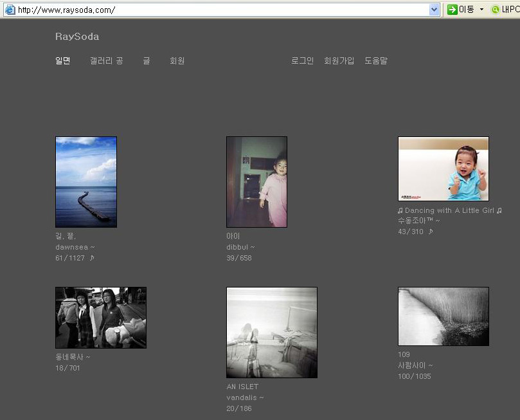
Task: Open the dibbul author link
Action: (237, 247)
